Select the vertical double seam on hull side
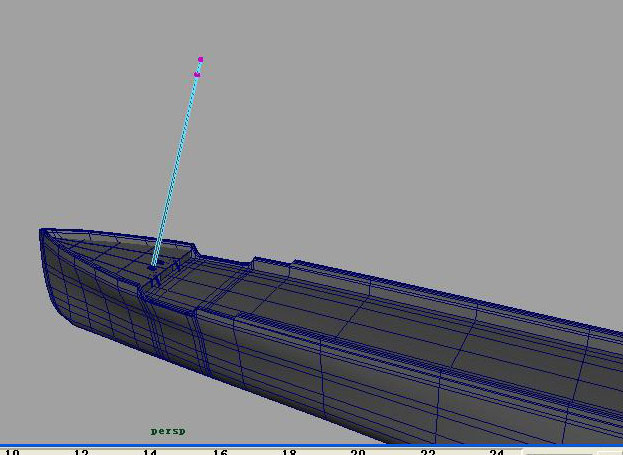The image size is (623, 455). (x=202, y=340)
